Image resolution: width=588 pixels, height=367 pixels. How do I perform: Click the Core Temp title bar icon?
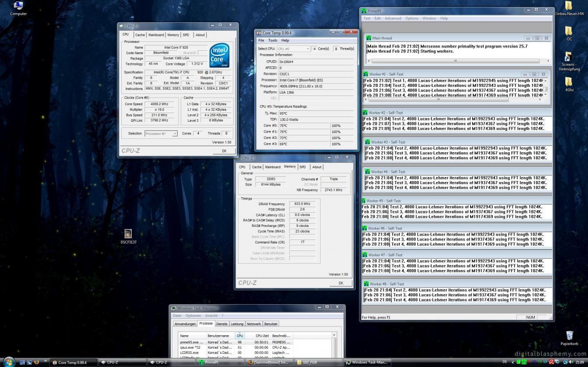point(259,33)
